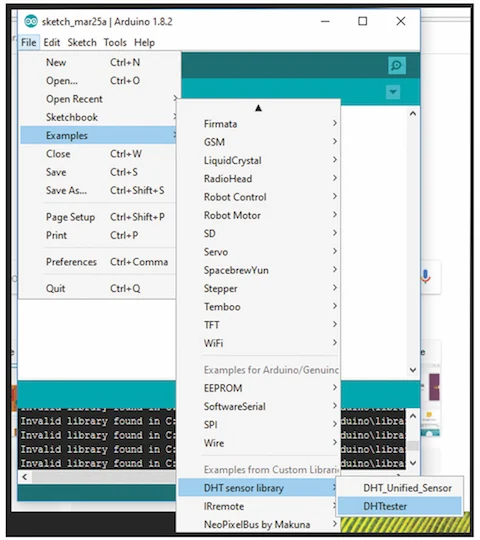Choose Save in the File menu
480x540 pixels.
[98, 172]
